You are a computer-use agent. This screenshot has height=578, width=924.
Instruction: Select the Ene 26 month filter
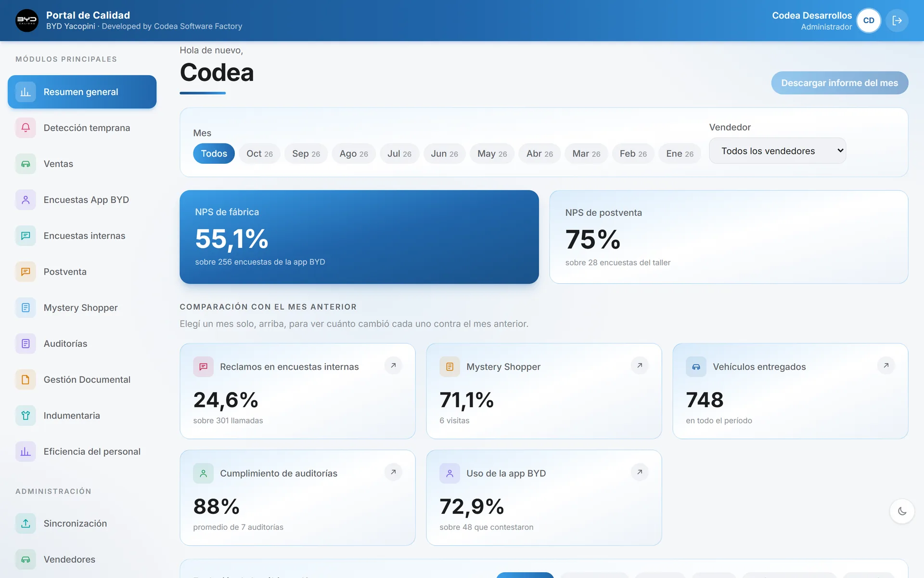(x=680, y=154)
